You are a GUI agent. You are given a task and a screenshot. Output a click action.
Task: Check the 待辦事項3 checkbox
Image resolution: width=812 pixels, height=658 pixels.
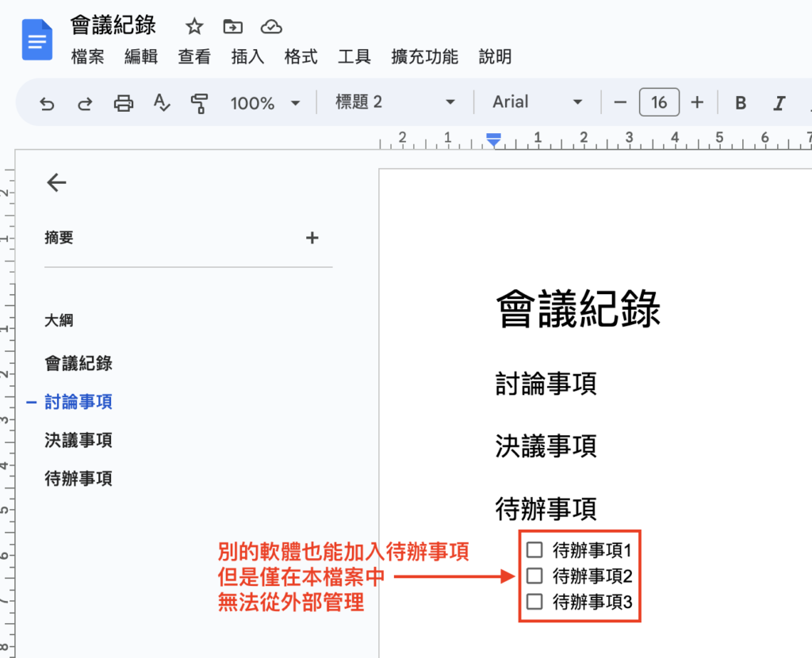pos(534,602)
